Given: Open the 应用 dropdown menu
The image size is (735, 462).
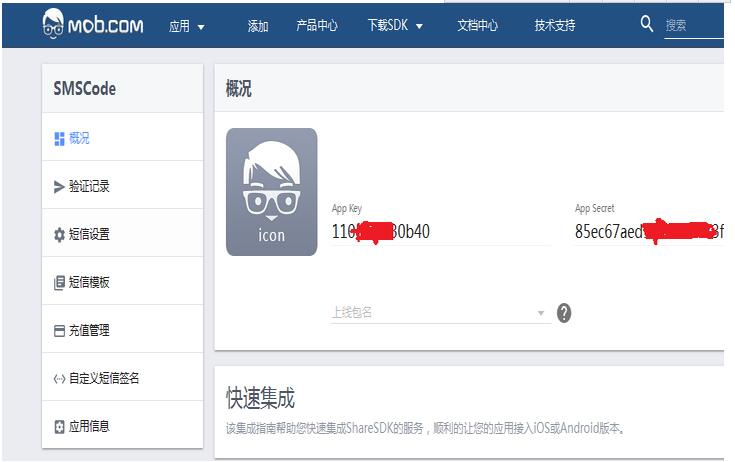Looking at the screenshot, I should (187, 26).
